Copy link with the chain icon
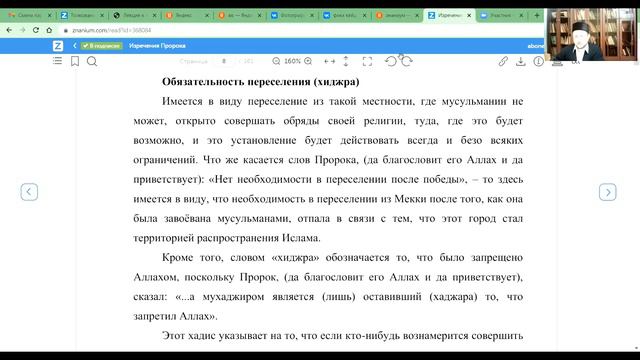 click(503, 61)
